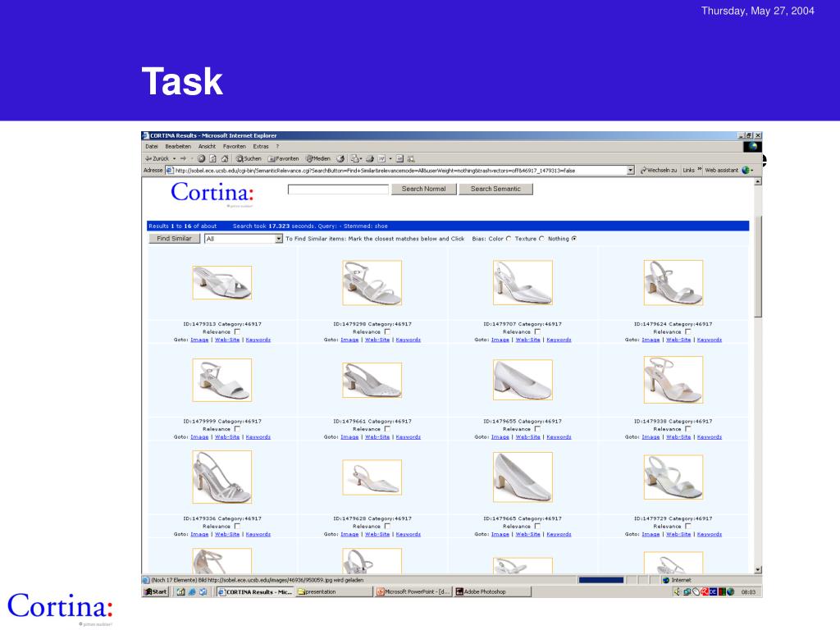Open shoe thumbnail for ID:1479338
This screenshot has height=630, width=840.
pyautogui.click(x=673, y=380)
